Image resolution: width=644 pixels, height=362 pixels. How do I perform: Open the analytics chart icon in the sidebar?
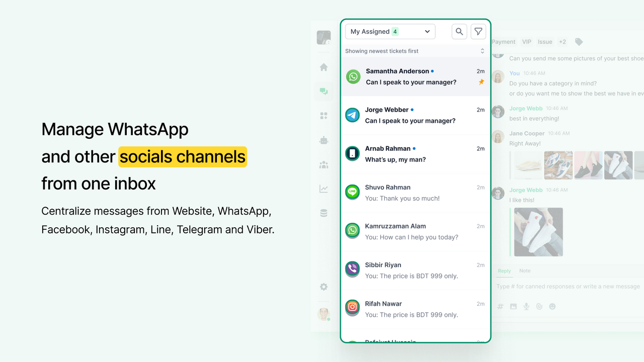pyautogui.click(x=324, y=189)
